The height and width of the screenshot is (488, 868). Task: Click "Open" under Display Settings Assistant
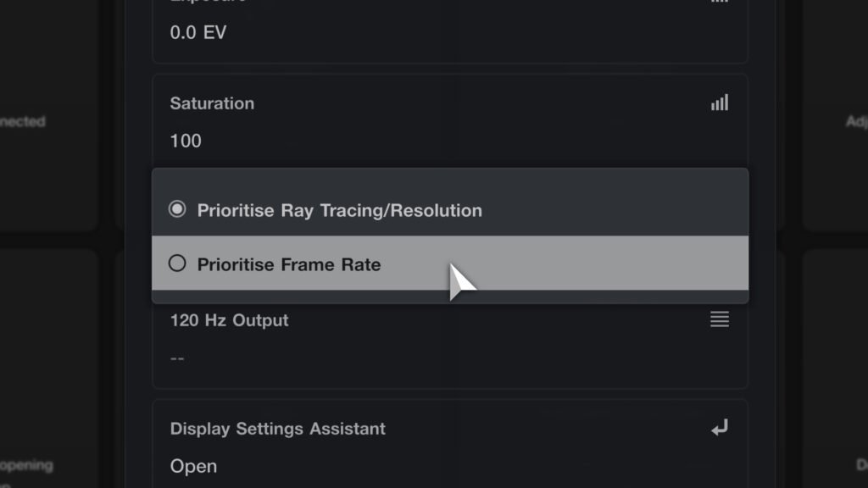pos(193,466)
